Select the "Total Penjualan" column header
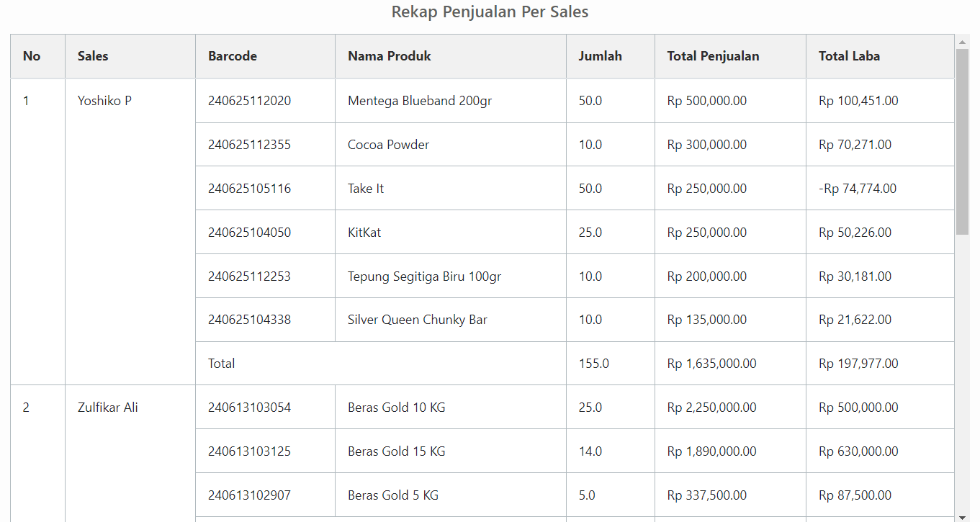The height and width of the screenshot is (522, 980). point(713,56)
